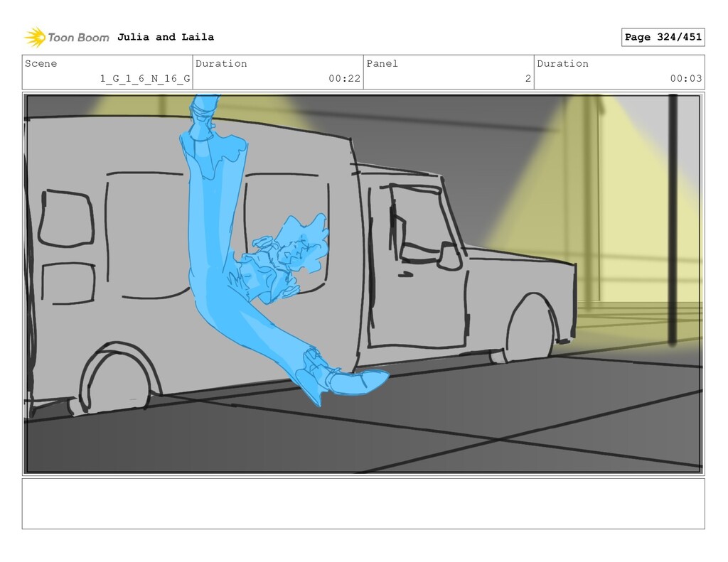Click the scene duration value '00:22'
The width and height of the screenshot is (728, 562).
(344, 78)
